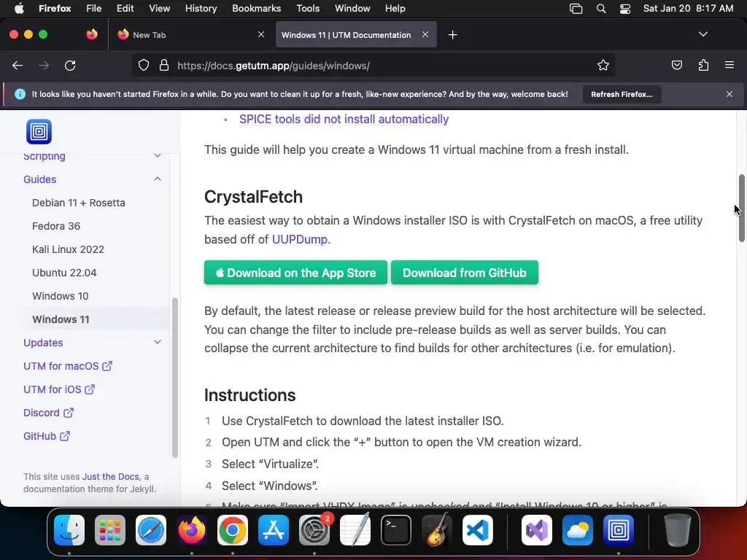Open Terminal from the Dock

pos(396,530)
